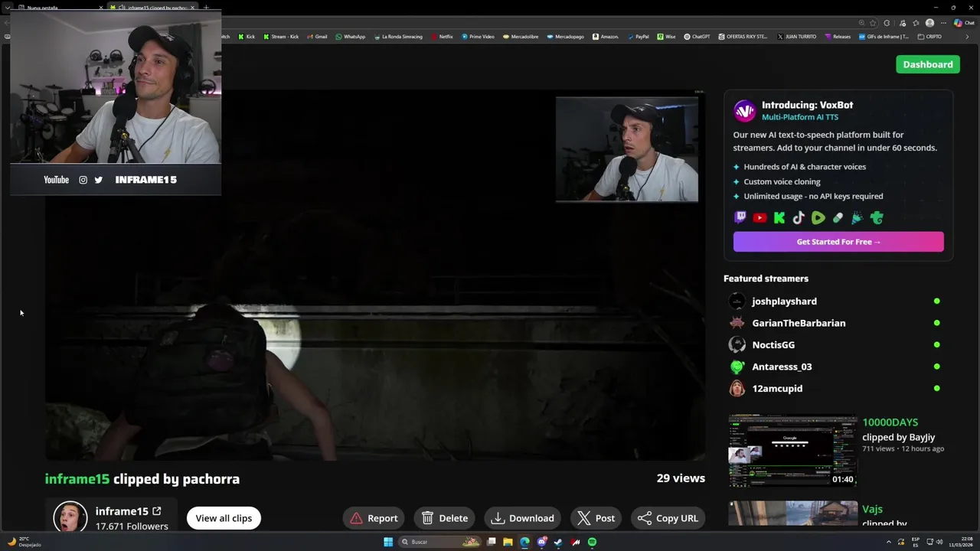Click Get Started For Free banner button
Image resolution: width=980 pixels, height=551 pixels.
pos(838,242)
